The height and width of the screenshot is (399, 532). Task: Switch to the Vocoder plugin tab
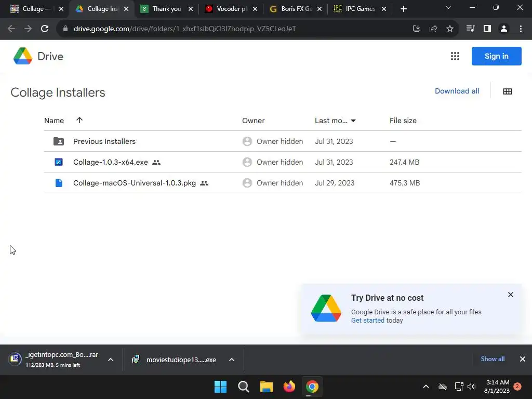click(232, 9)
